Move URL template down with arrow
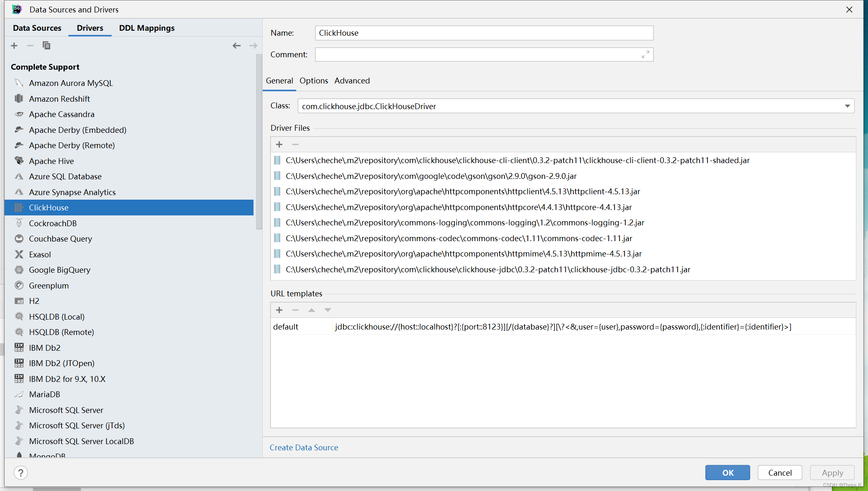 pos(328,310)
